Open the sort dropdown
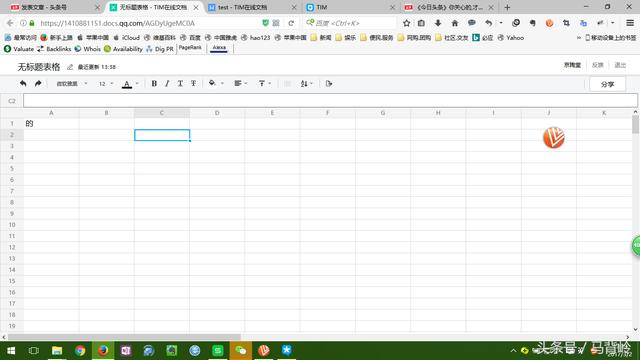This screenshot has width=640, height=360. pyautogui.click(x=307, y=84)
